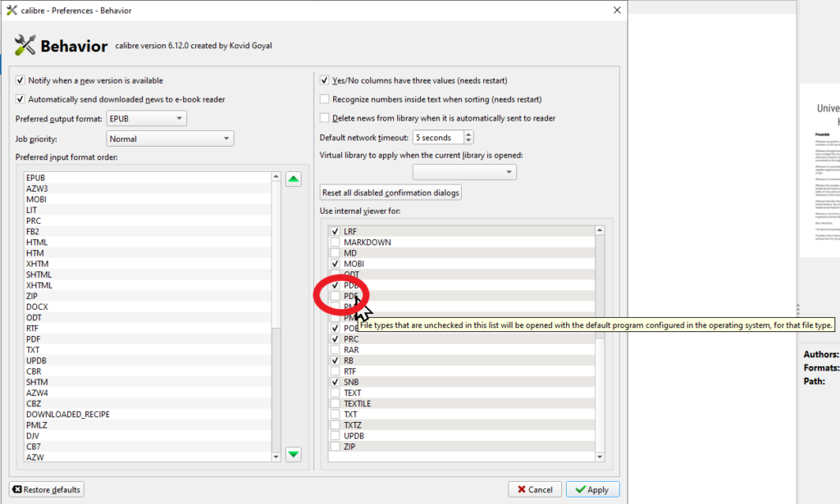840x504 pixels.
Task: Uncheck the MOBI internal viewer checkbox
Action: (x=335, y=264)
